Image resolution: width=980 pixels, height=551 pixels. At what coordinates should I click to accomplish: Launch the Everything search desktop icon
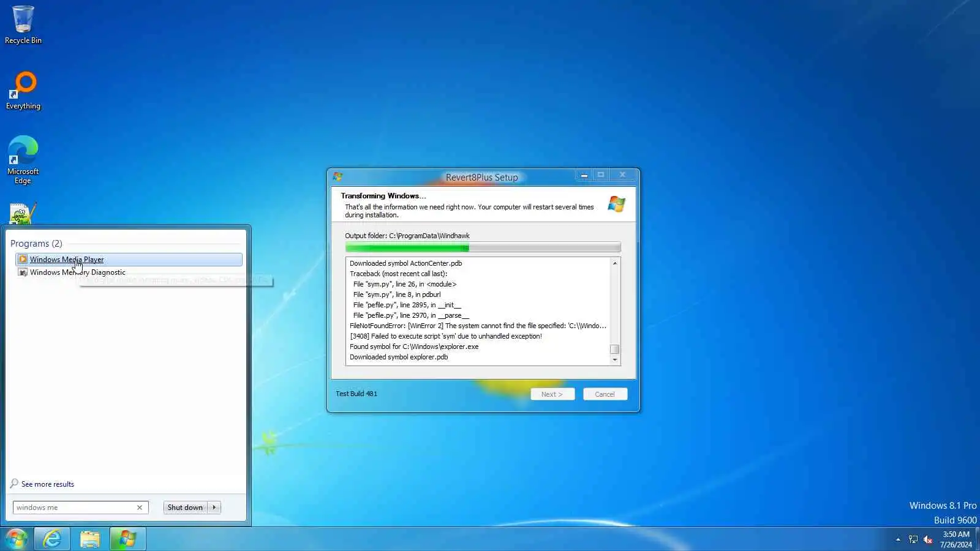coord(23,91)
